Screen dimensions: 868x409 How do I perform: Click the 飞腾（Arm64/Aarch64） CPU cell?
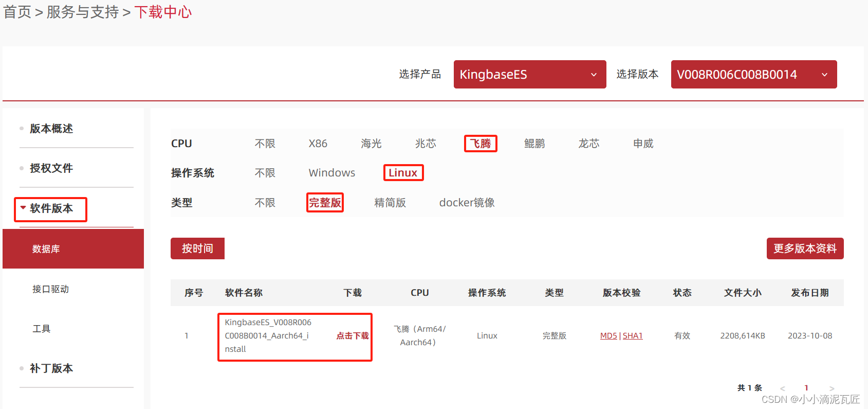click(419, 336)
